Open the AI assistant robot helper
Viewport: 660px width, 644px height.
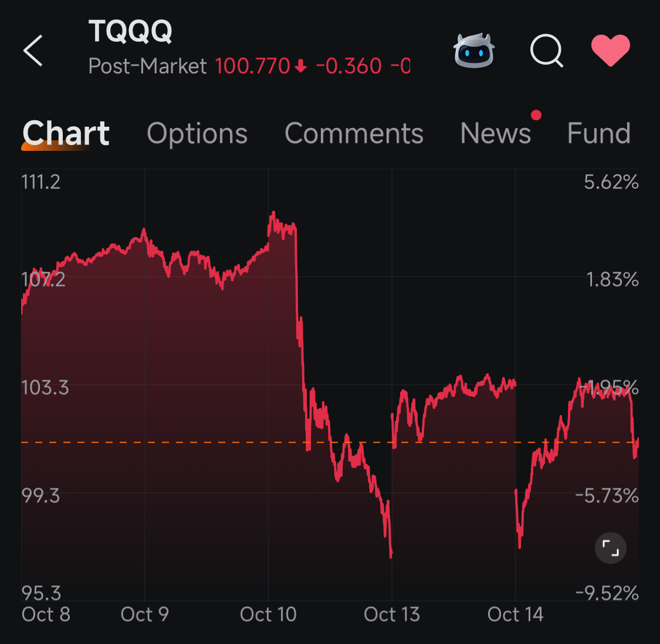click(474, 51)
